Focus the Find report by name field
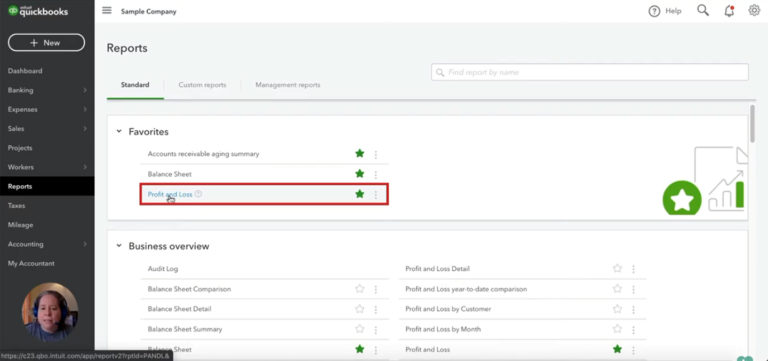 tap(590, 72)
